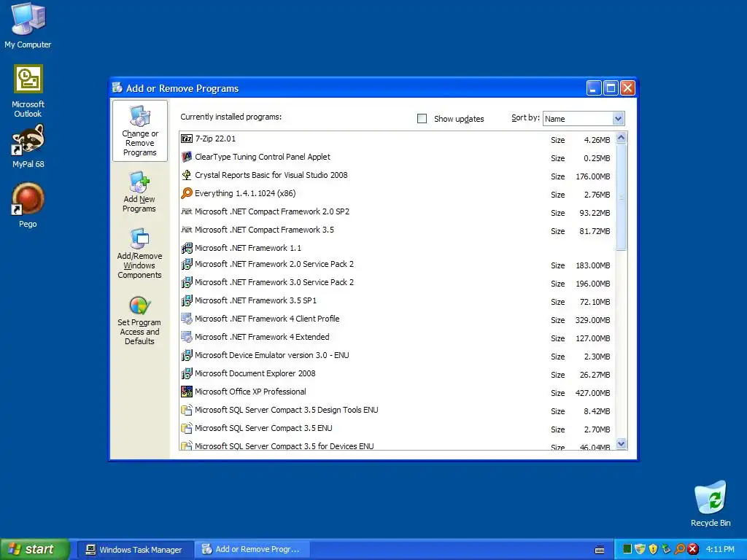Screen dimensions: 747x560
Task: Click the Everything 1.4.1.1024 magnifier icon
Action: coord(187,192)
